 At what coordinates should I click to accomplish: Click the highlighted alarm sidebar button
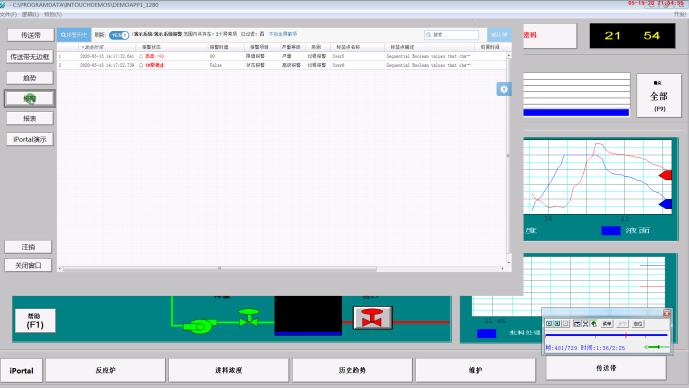click(x=30, y=98)
